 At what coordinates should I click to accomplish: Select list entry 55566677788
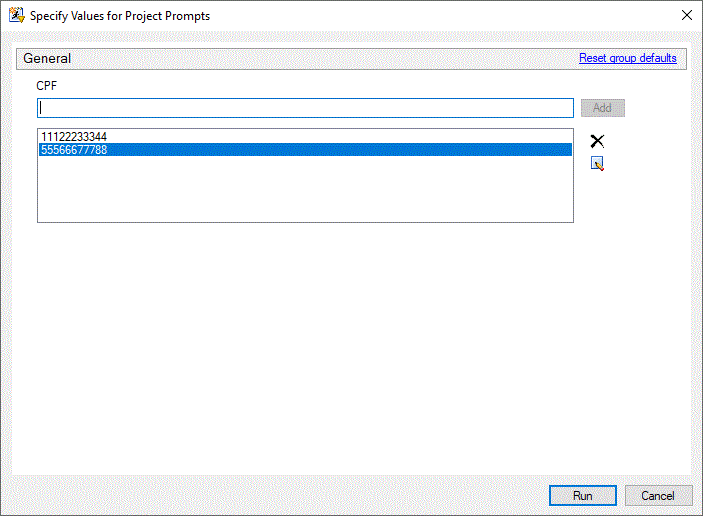pyautogui.click(x=74, y=150)
